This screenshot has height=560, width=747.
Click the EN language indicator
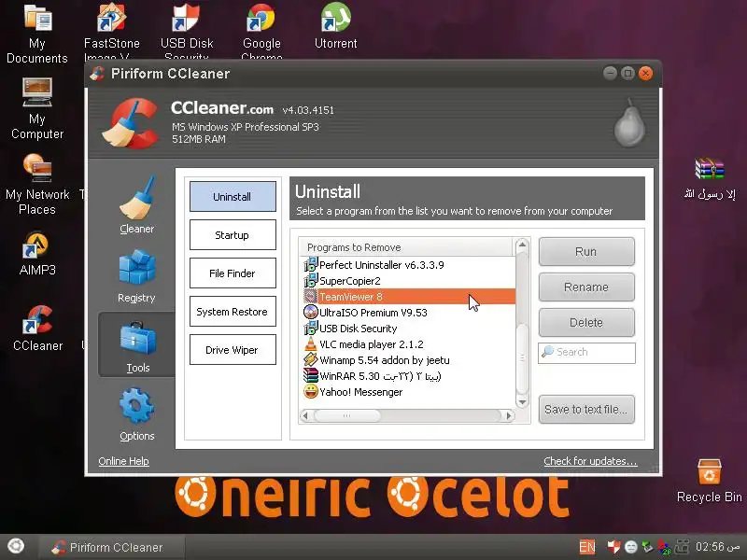tap(586, 547)
